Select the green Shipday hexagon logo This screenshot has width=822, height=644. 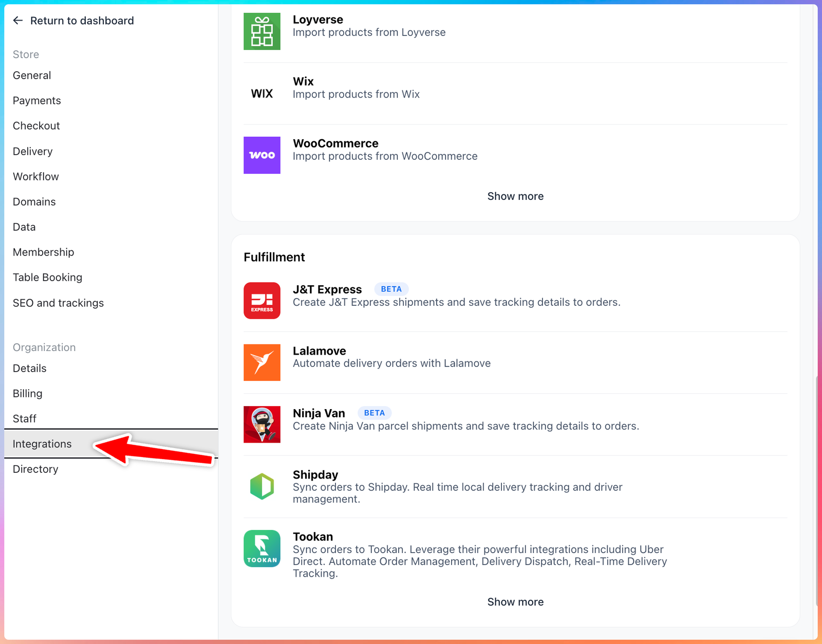pos(262,486)
